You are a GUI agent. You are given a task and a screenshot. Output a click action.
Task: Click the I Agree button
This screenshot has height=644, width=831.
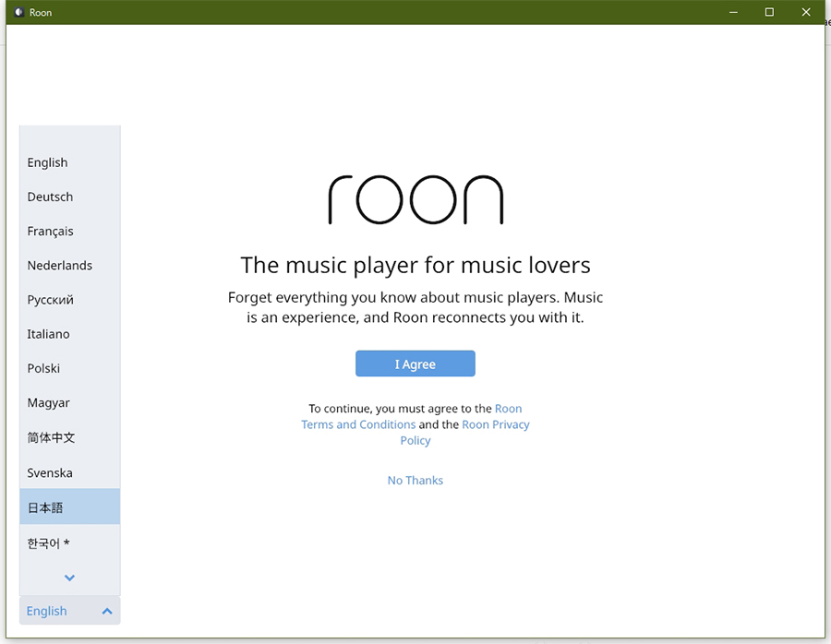coord(415,364)
